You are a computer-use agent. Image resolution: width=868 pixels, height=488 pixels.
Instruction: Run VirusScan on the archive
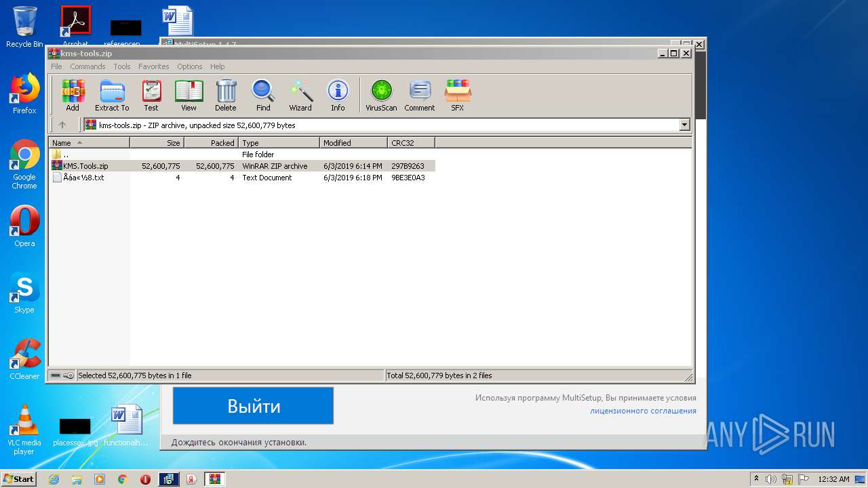click(x=381, y=95)
